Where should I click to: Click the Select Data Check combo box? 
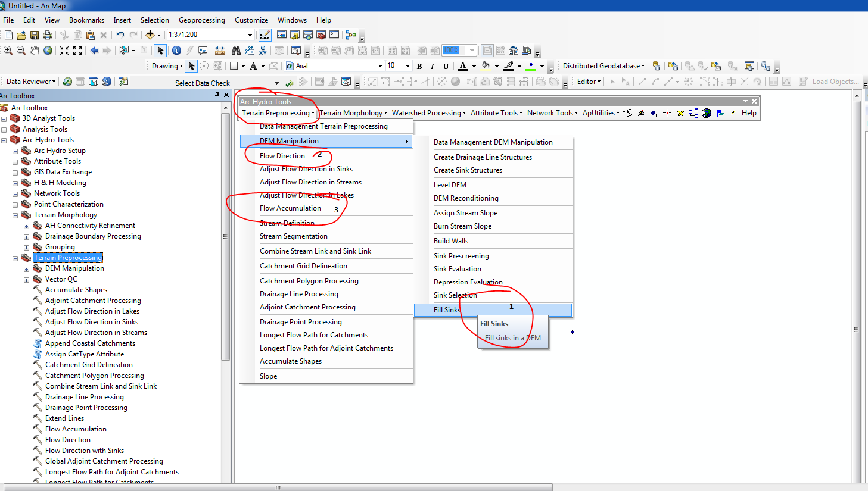click(x=226, y=83)
